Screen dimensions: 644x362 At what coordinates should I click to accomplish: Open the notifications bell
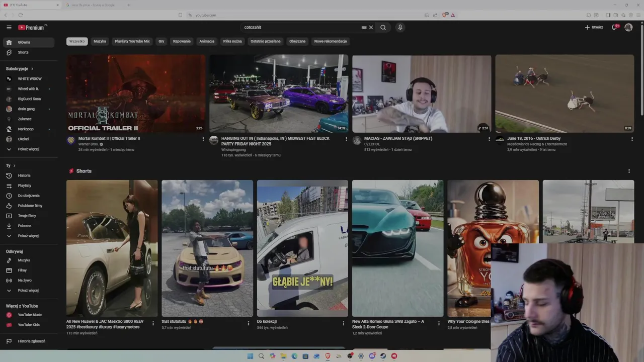coord(614,27)
